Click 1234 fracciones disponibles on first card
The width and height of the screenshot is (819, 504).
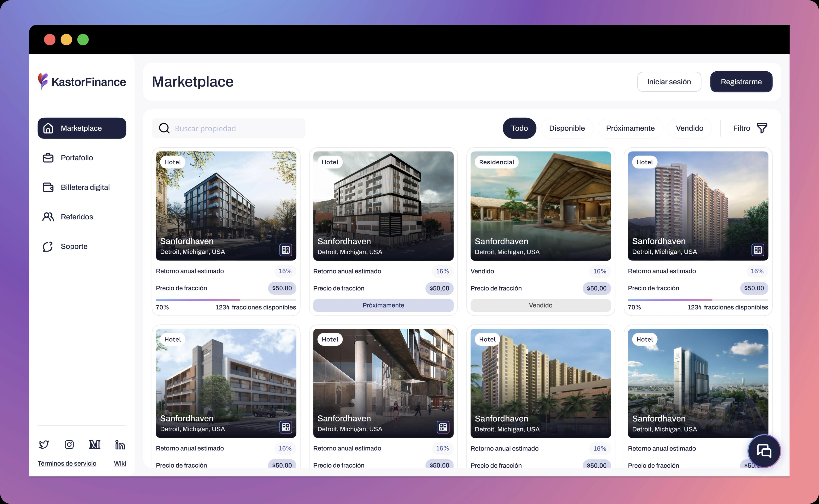coord(256,307)
